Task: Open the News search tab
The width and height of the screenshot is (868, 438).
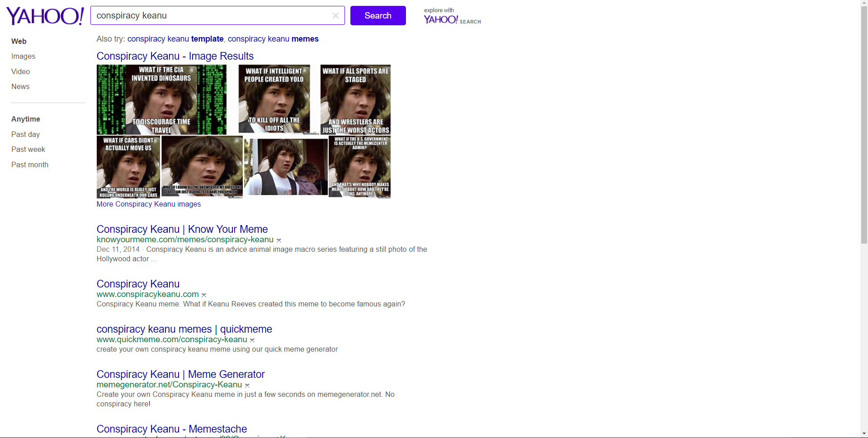Action: click(20, 87)
